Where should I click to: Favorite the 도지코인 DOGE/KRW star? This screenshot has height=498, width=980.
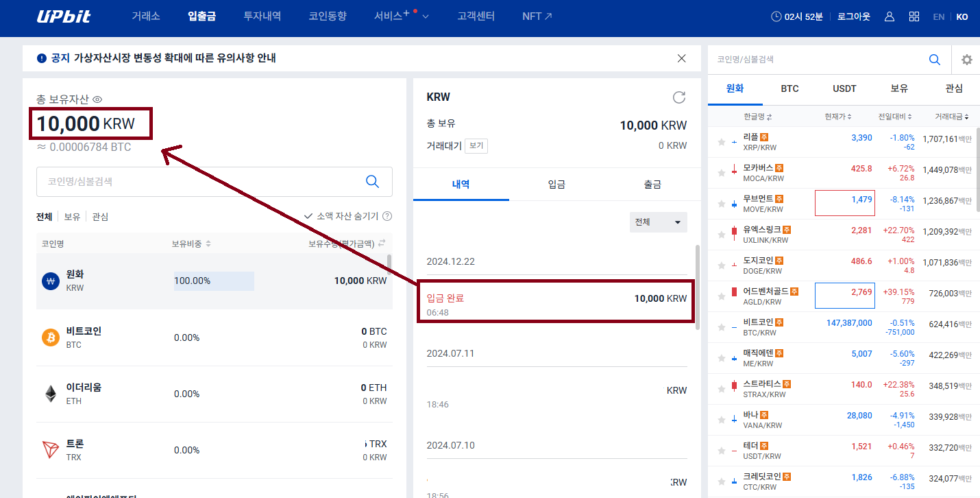pyautogui.click(x=721, y=265)
